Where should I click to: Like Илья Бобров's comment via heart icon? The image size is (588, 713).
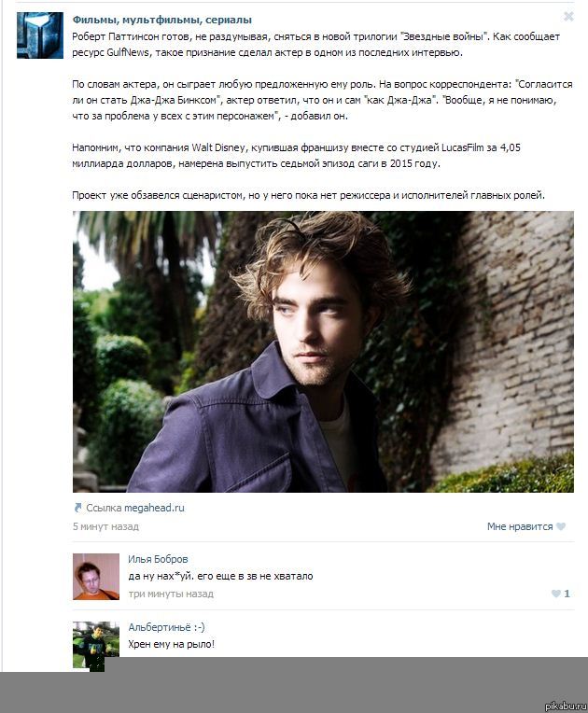pos(555,594)
